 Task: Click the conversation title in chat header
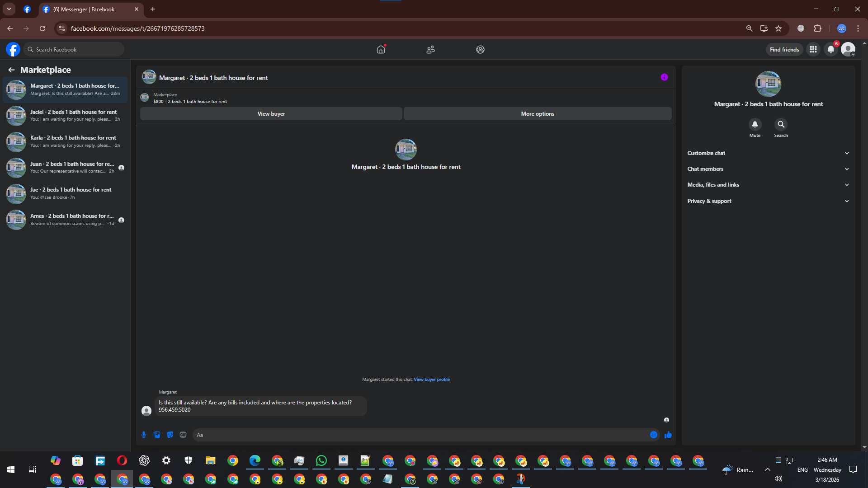213,78
